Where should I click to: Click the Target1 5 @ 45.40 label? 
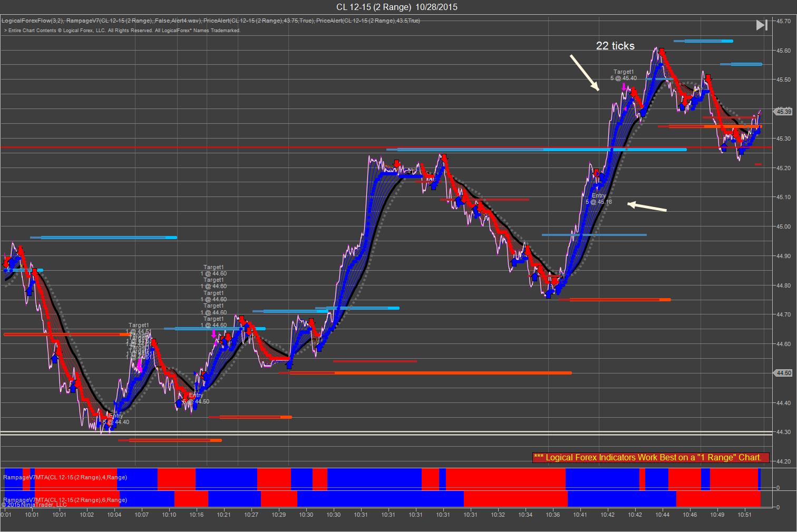point(624,75)
